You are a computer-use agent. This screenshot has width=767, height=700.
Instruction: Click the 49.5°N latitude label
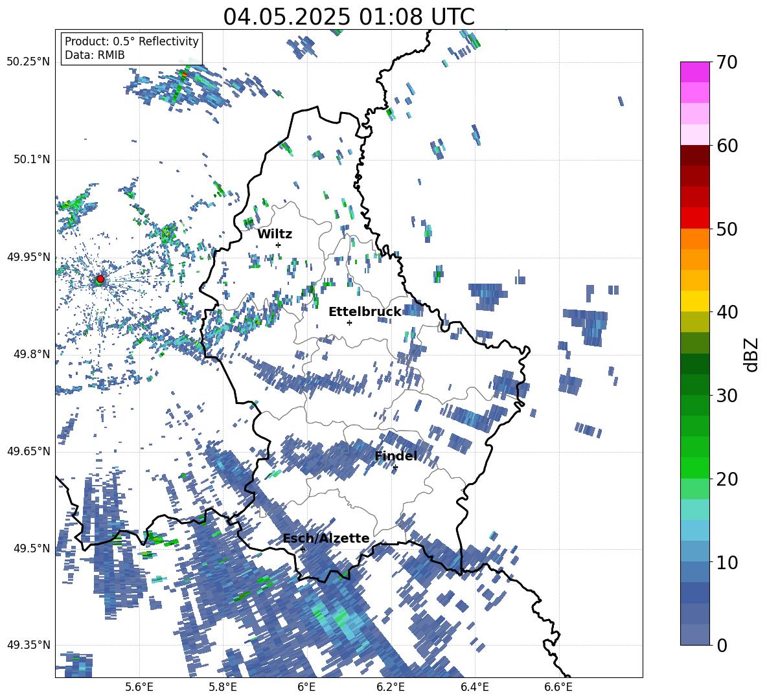coord(31,548)
